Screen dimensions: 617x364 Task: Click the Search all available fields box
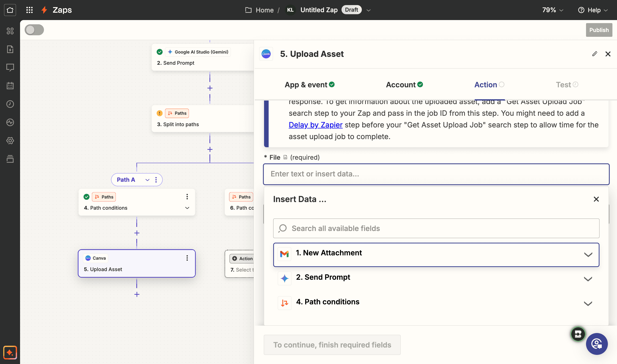[436, 228]
